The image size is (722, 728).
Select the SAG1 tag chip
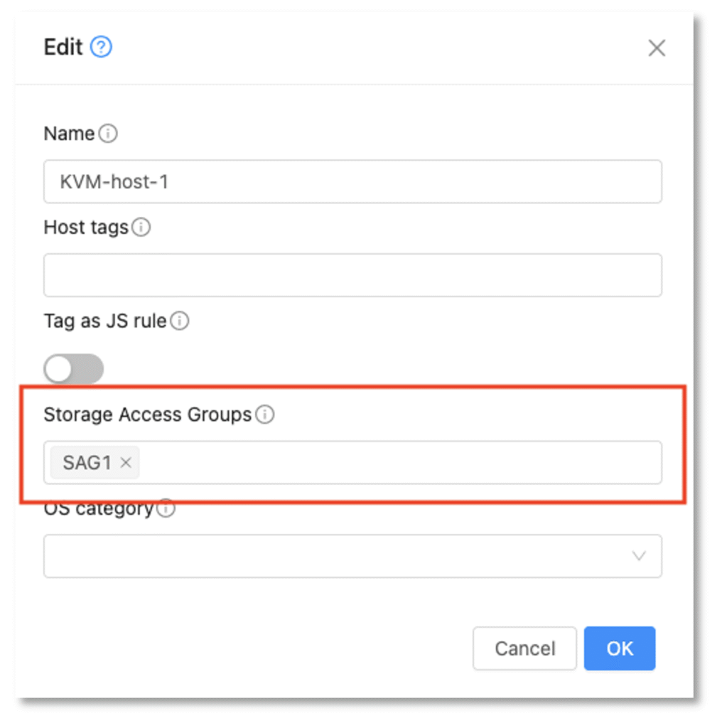click(x=87, y=463)
